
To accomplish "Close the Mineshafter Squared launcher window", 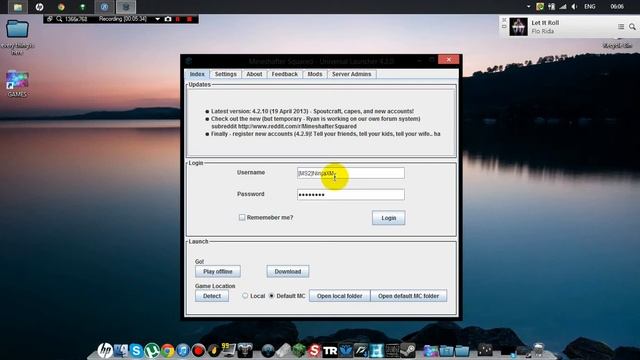I will 449,60.
